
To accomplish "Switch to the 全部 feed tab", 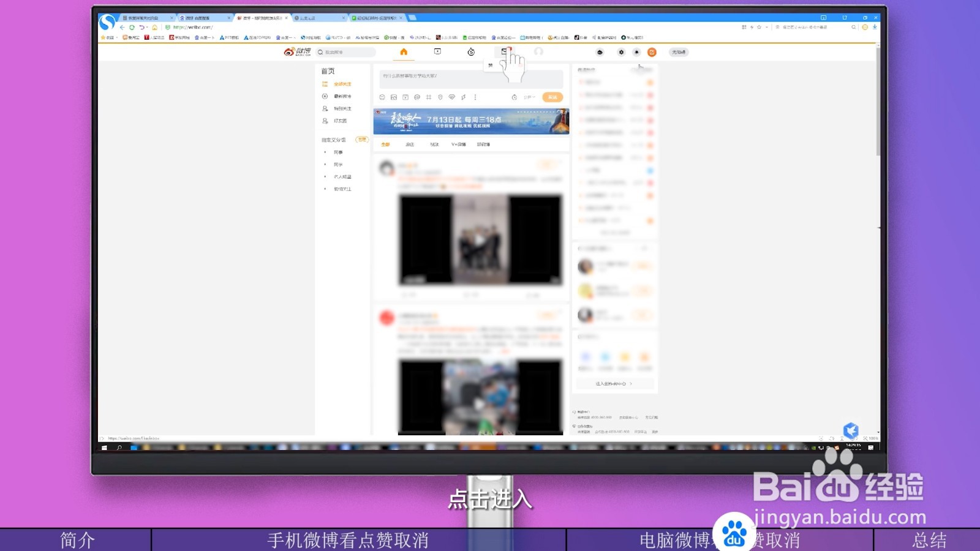I will (x=385, y=144).
